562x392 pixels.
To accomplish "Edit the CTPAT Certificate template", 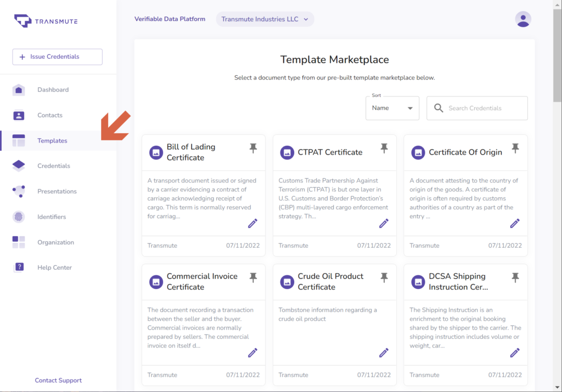I will pyautogui.click(x=384, y=223).
